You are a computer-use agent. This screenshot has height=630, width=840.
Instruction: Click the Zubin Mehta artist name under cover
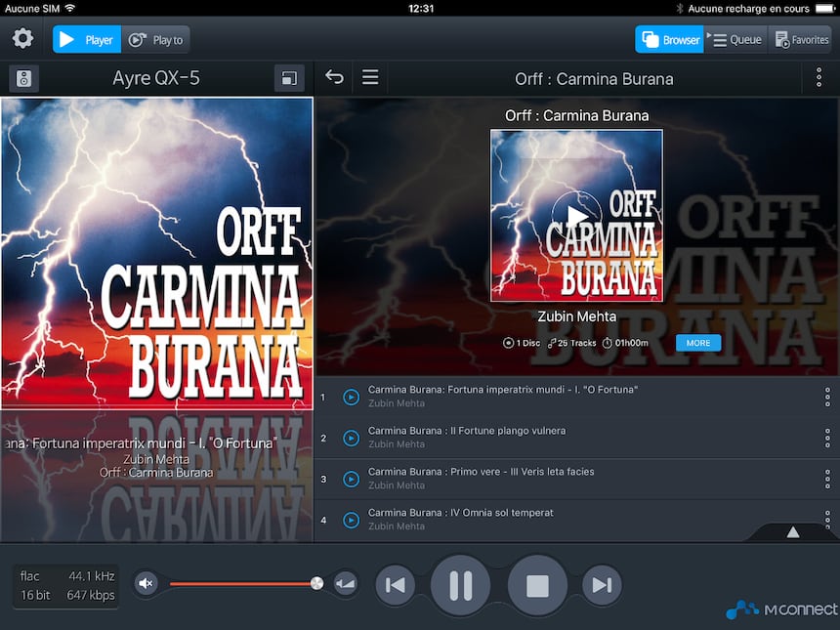click(x=576, y=316)
